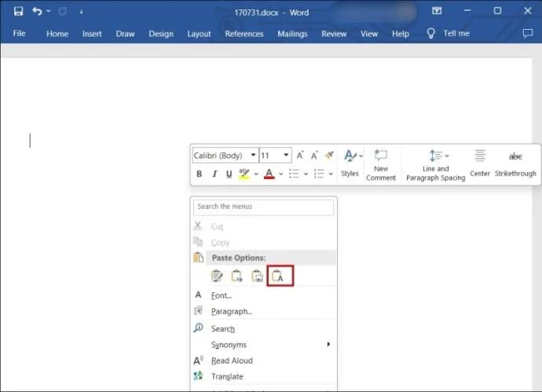
Task: Click the Search the menus field
Action: point(263,207)
